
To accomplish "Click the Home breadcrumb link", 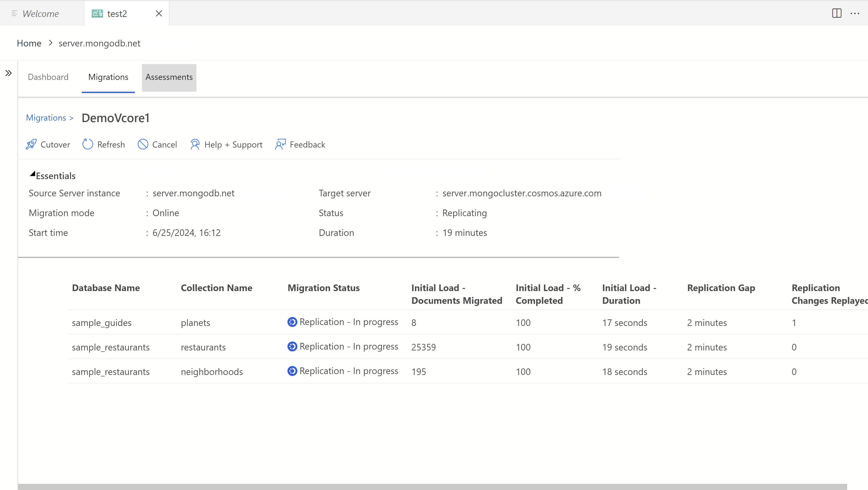I will (29, 43).
